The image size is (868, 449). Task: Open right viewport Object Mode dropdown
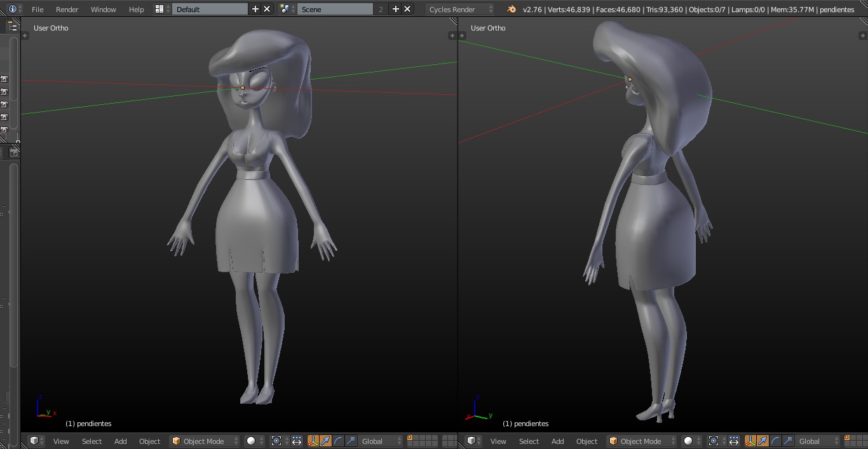[642, 441]
